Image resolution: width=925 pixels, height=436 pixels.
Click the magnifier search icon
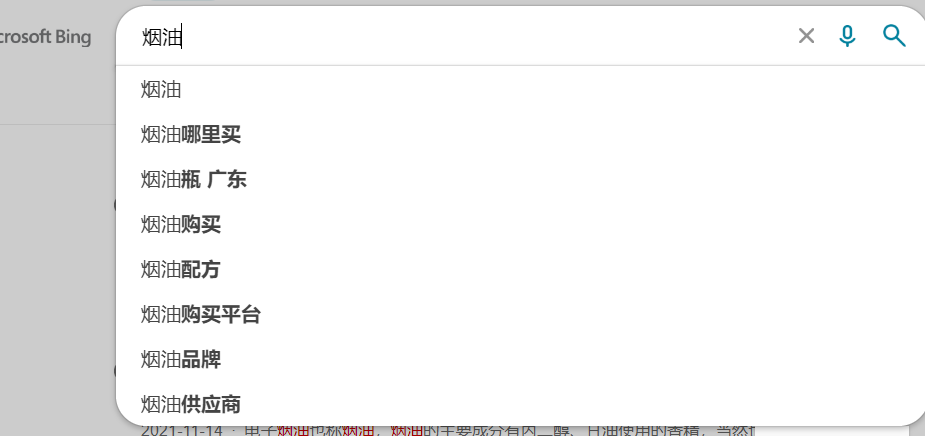pos(894,36)
